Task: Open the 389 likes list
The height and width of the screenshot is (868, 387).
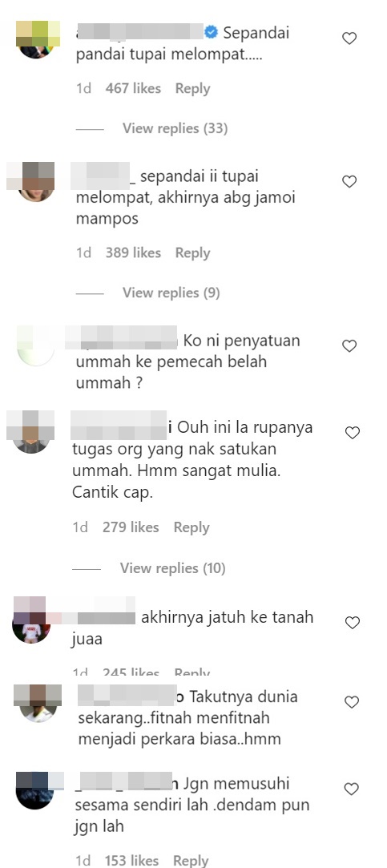Action: [133, 253]
